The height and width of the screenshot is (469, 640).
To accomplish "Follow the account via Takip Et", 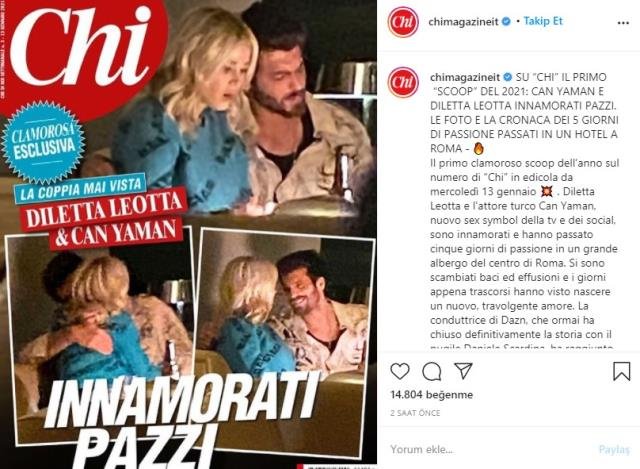I will pyautogui.click(x=543, y=21).
